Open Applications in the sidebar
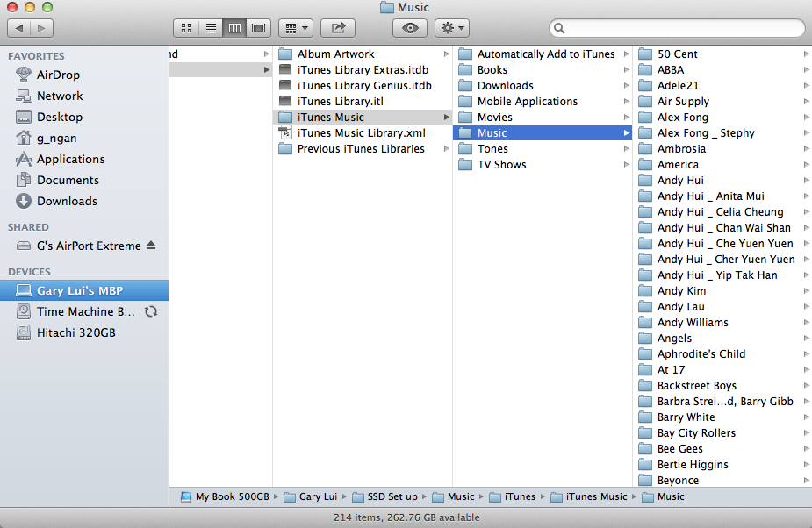The height and width of the screenshot is (528, 812). tap(84, 159)
